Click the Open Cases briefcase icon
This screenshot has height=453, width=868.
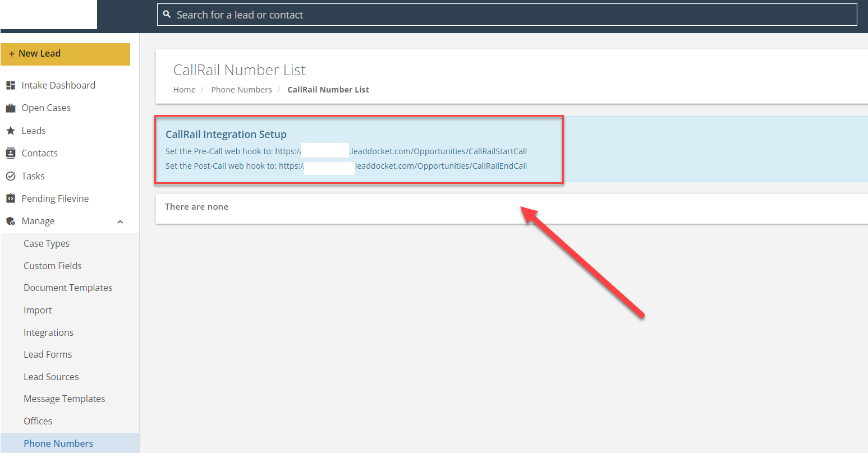point(10,107)
